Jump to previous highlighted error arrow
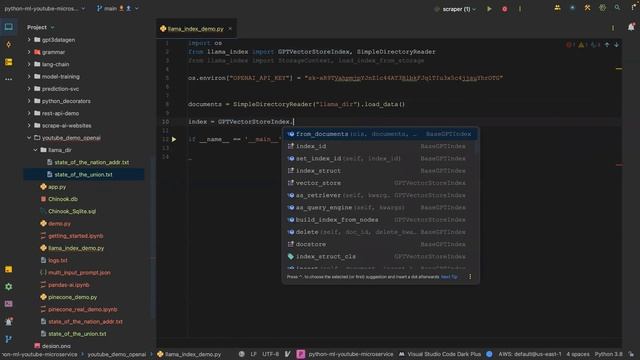This screenshot has width=640, height=360. [607, 44]
